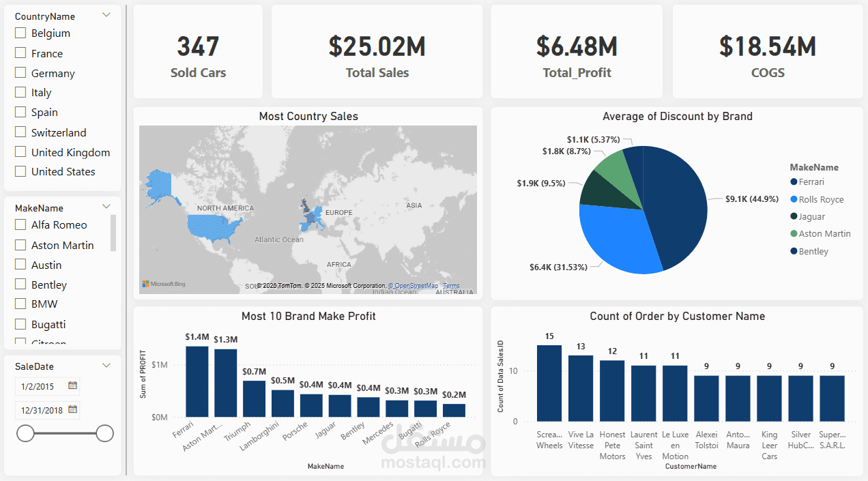The width and height of the screenshot is (868, 481).
Task: Click the King Leer Cars bar
Action: click(769, 398)
